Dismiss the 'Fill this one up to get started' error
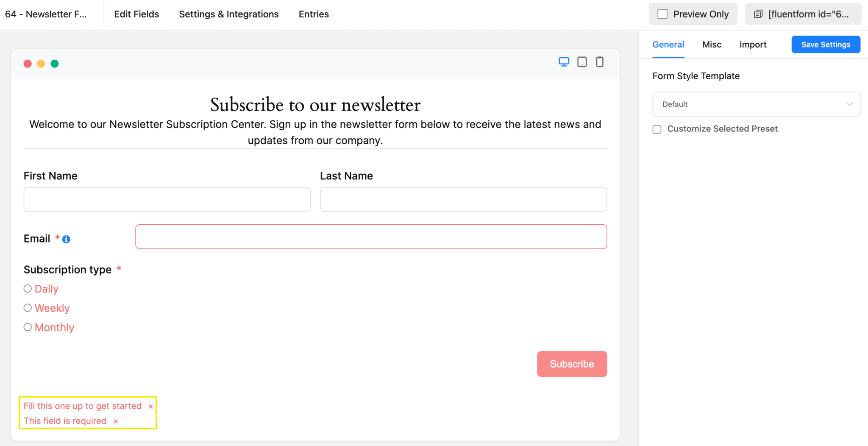868x446 pixels. [151, 406]
